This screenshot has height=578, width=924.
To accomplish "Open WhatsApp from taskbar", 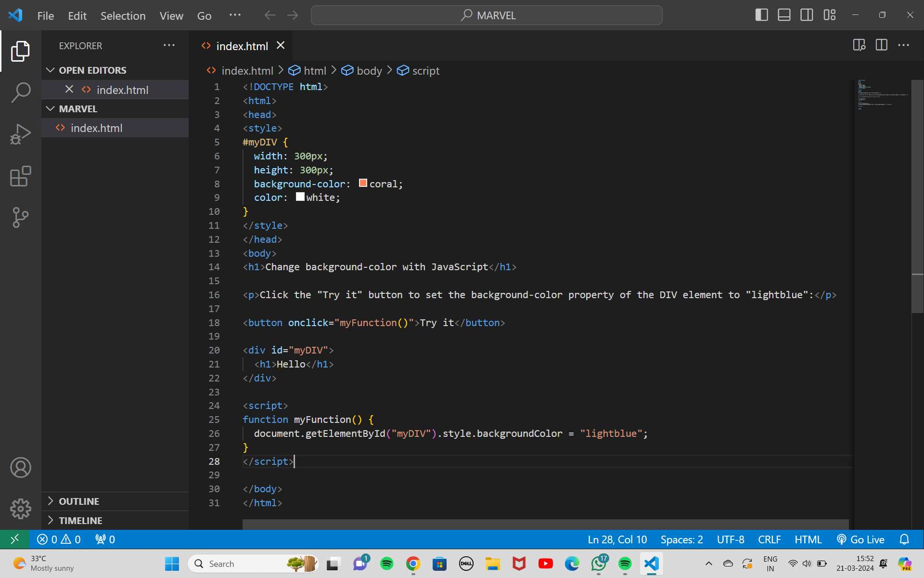I will point(599,564).
